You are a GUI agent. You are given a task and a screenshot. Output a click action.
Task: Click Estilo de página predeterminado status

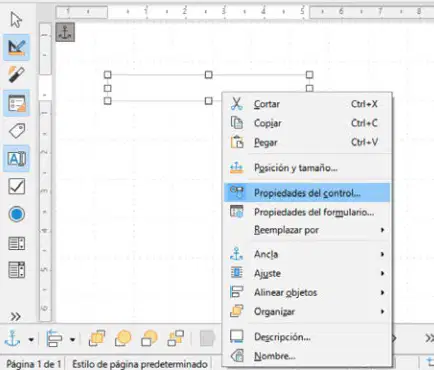140,364
